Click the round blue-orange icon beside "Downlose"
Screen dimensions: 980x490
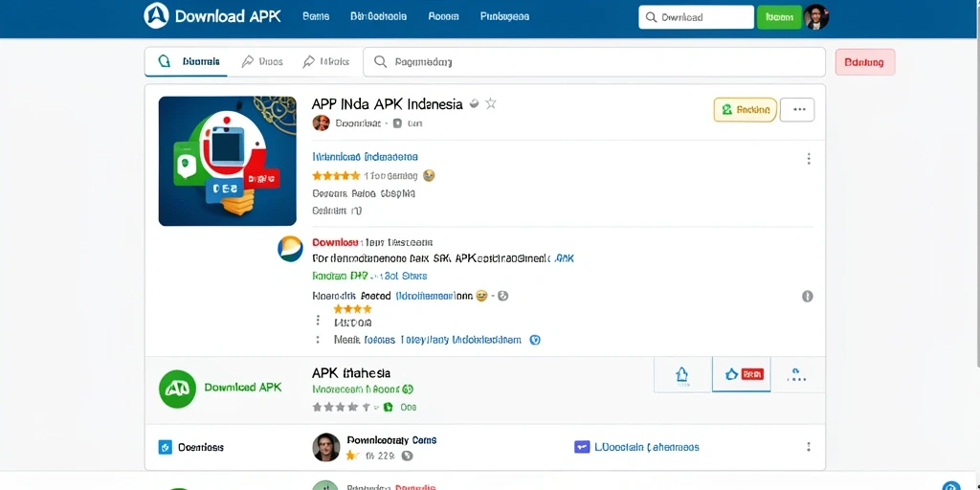click(290, 249)
